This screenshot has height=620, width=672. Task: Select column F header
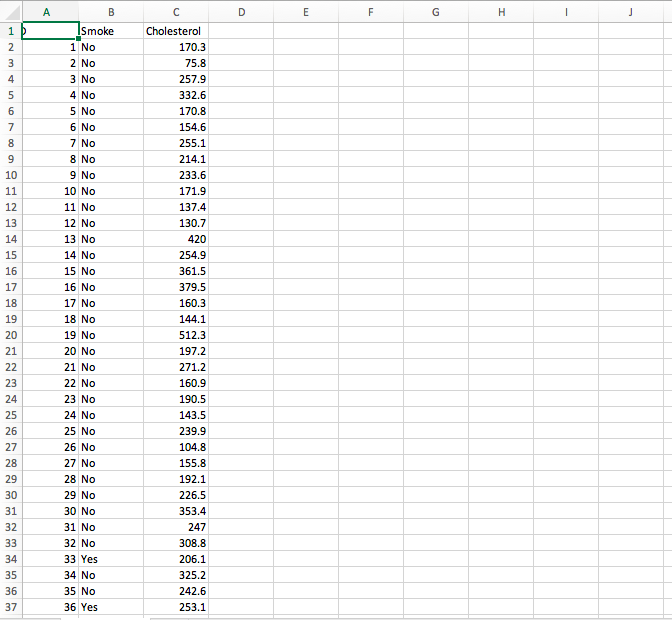tap(371, 12)
